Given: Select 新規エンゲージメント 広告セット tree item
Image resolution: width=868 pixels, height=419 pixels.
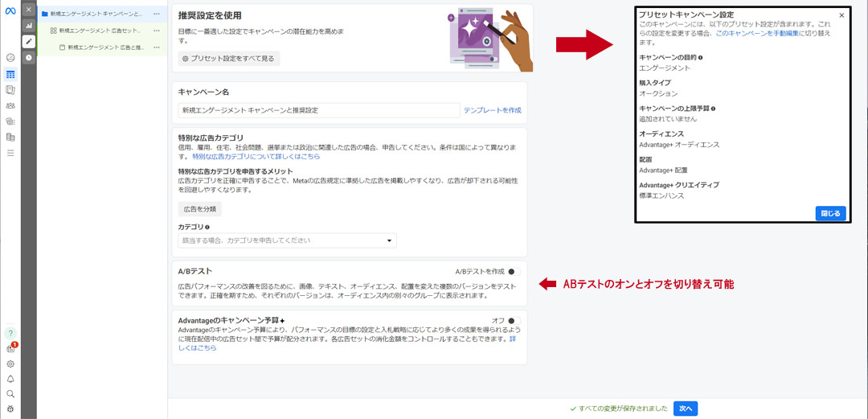Looking at the screenshot, I should click(100, 31).
